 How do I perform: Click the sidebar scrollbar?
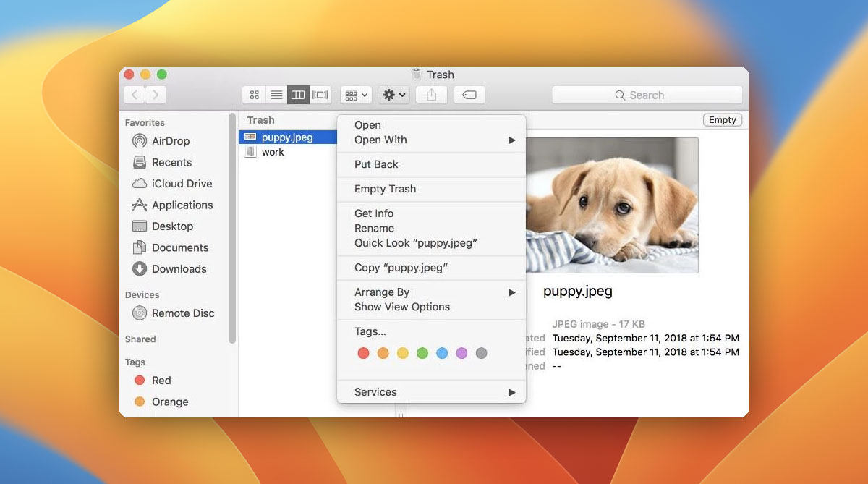(232, 228)
